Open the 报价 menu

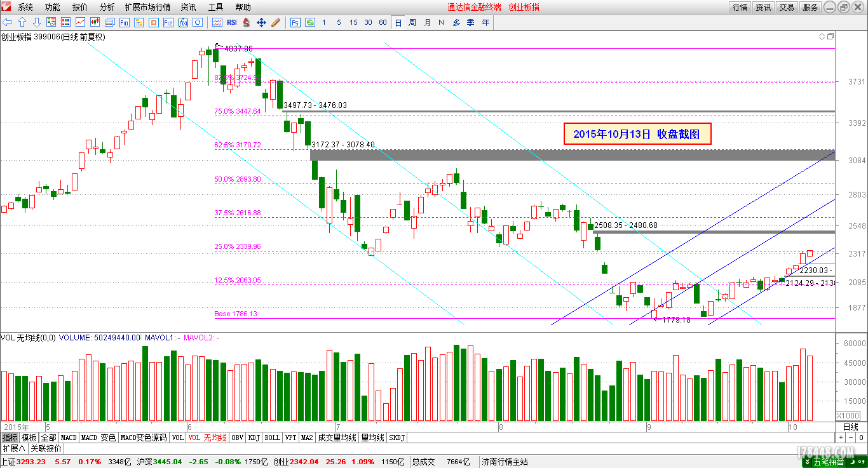[80, 7]
